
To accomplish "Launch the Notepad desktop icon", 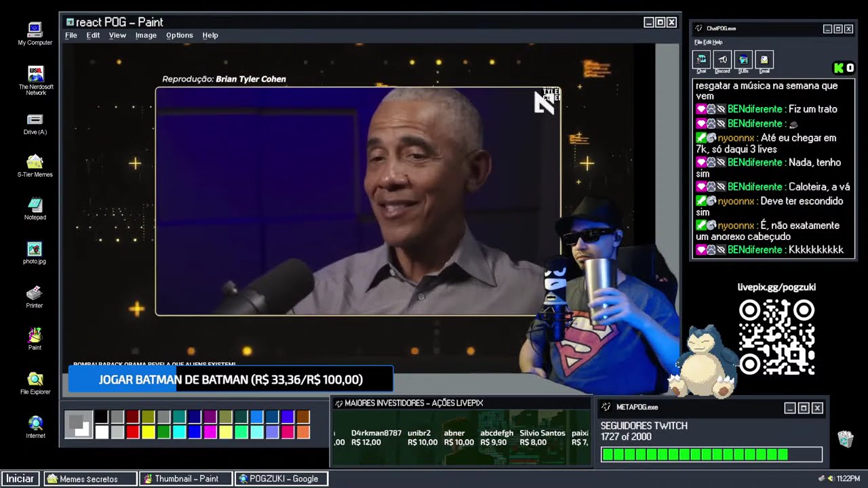I will tap(35, 209).
